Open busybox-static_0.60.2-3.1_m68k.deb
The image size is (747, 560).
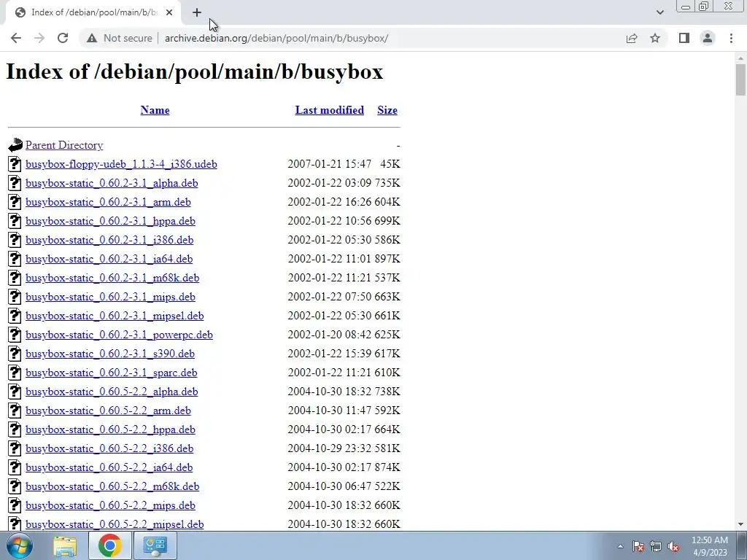click(112, 278)
